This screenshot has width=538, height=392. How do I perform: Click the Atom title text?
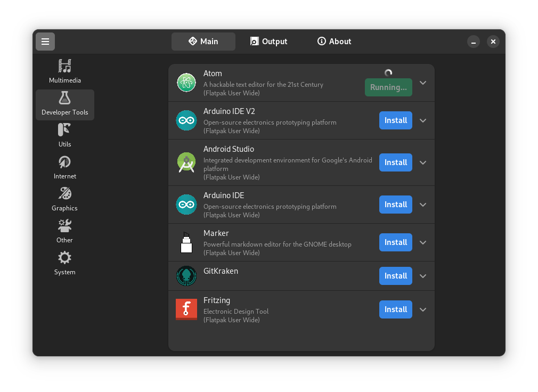tap(213, 73)
